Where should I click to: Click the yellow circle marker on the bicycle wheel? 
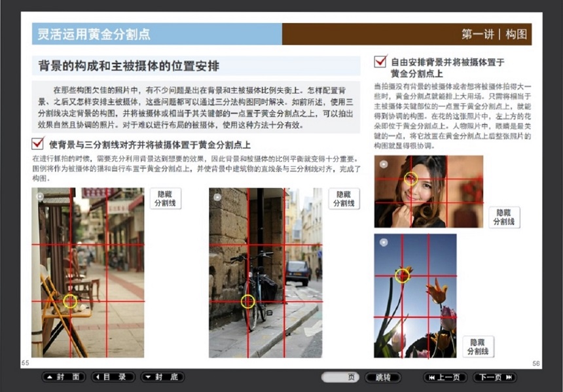(247, 301)
